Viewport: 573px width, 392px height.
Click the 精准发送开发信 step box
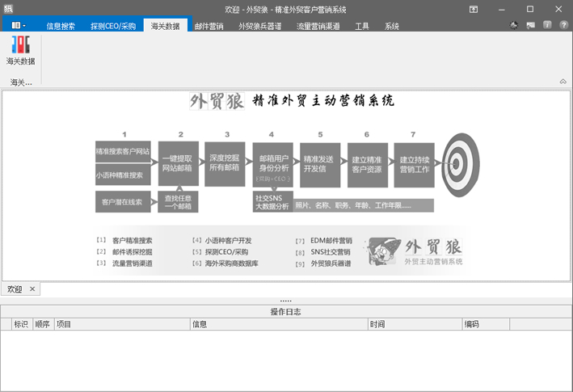(x=320, y=164)
